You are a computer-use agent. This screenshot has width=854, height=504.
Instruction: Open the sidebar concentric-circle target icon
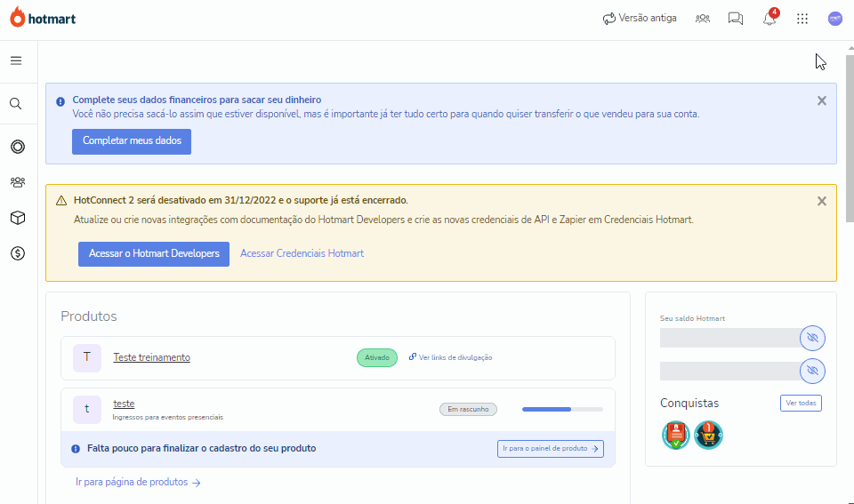pos(18,147)
